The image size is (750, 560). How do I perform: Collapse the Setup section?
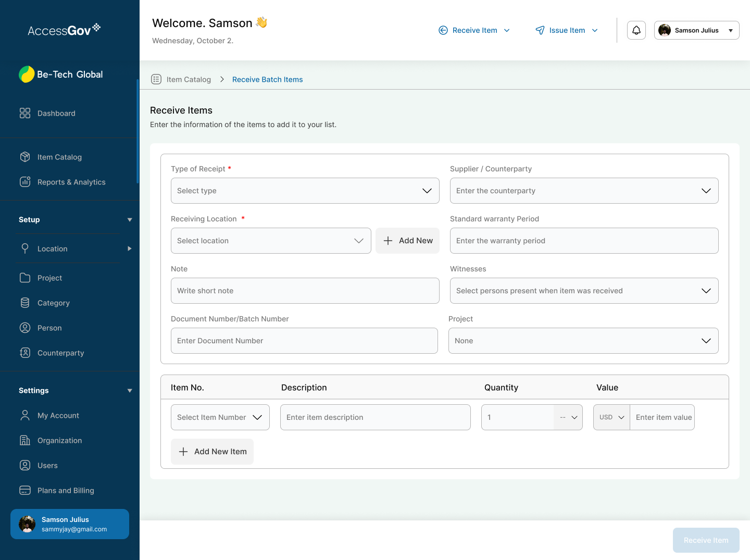tap(130, 220)
